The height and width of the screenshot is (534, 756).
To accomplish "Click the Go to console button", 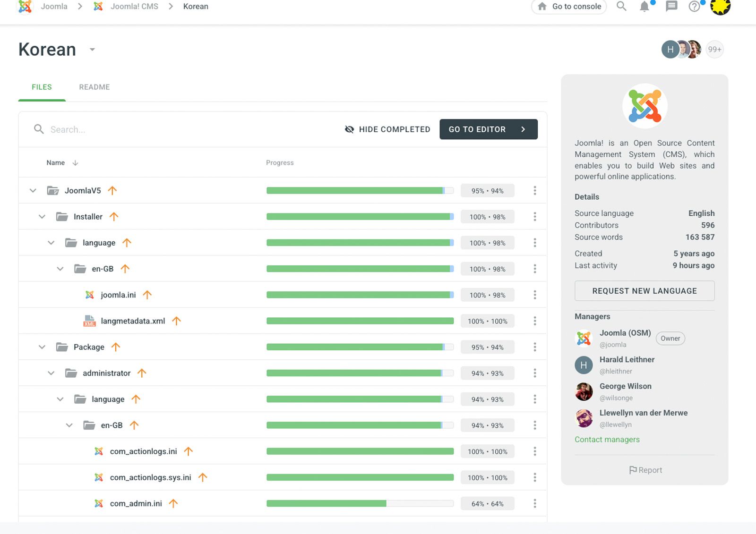I will 569,6.
